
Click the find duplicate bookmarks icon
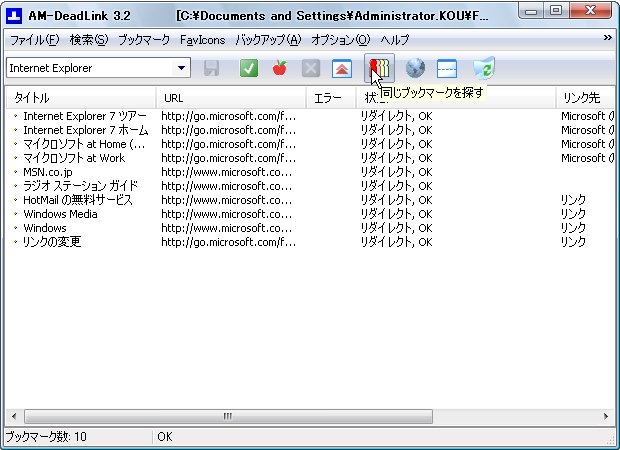[x=379, y=68]
